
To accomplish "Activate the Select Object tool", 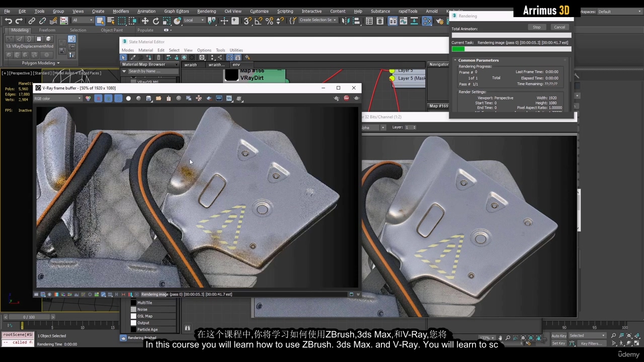I will pyautogui.click(x=100, y=21).
